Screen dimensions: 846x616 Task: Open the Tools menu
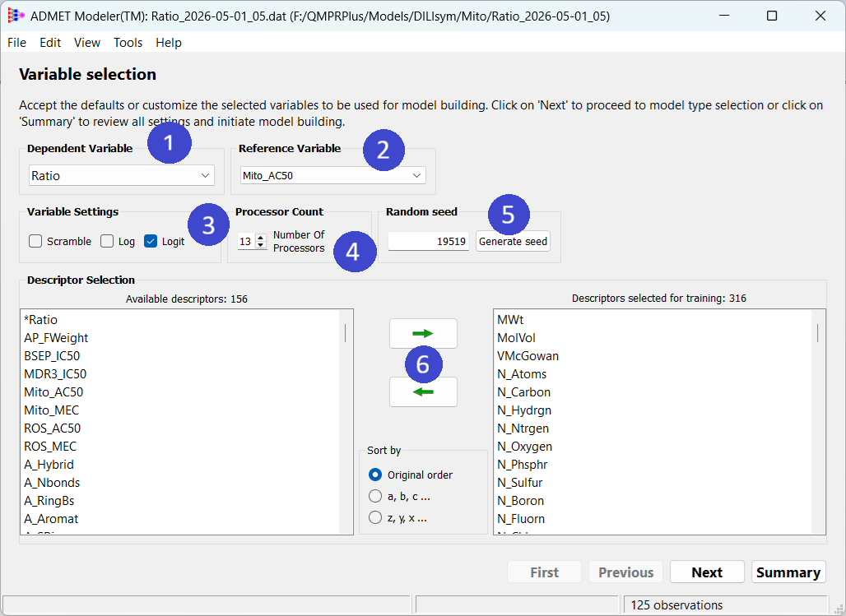[x=128, y=43]
